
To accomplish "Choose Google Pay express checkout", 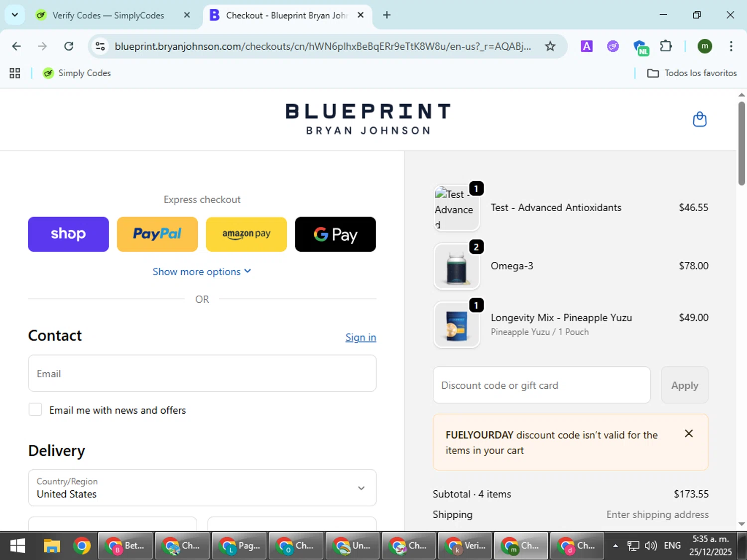I will (335, 234).
